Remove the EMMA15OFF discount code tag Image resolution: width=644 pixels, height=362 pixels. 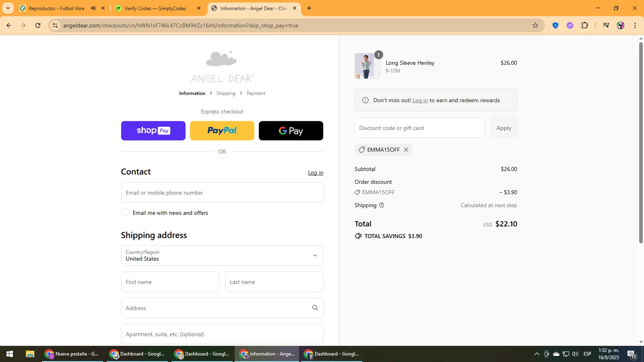(x=406, y=150)
